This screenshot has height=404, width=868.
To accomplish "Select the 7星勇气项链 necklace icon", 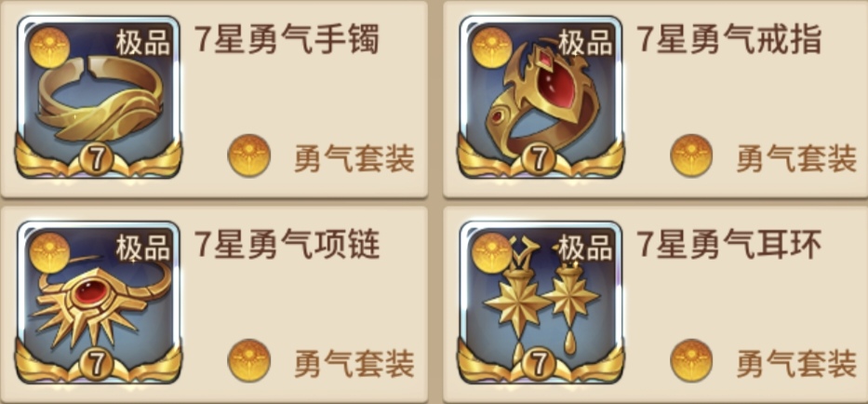I will (x=99, y=302).
